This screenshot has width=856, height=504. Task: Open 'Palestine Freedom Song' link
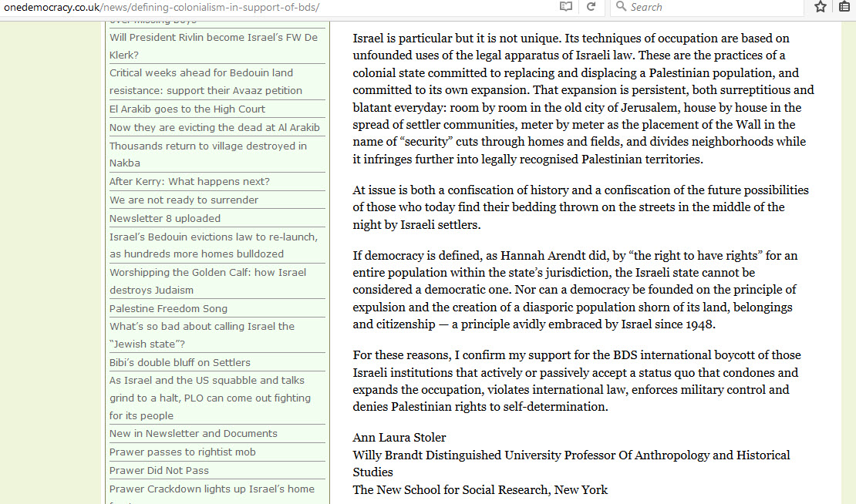[x=168, y=309]
